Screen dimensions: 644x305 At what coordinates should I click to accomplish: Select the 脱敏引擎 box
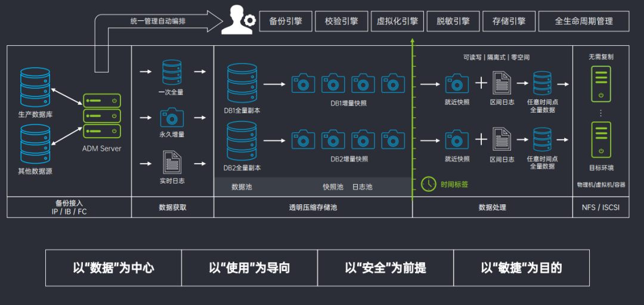(x=453, y=21)
